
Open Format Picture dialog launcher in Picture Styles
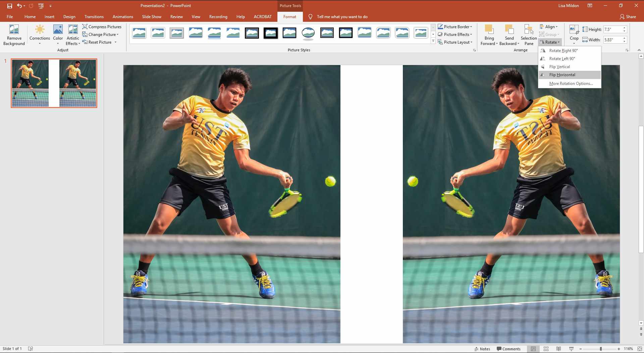(x=474, y=50)
